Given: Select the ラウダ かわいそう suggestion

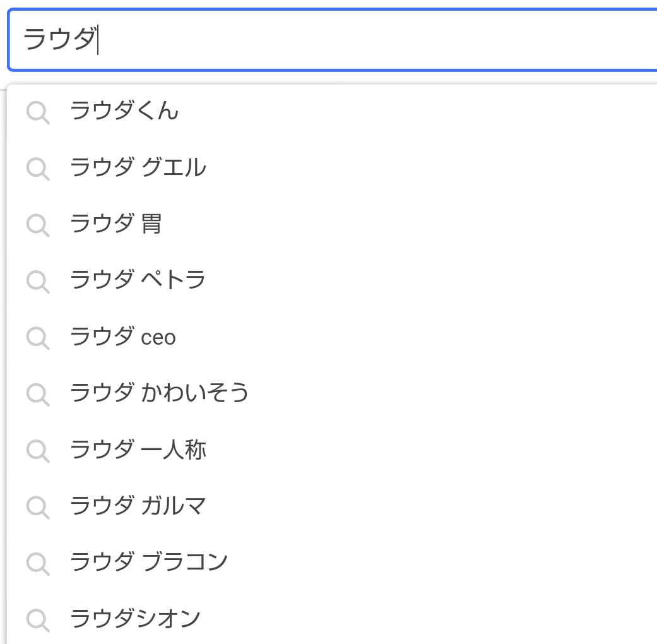Looking at the screenshot, I should [332, 393].
